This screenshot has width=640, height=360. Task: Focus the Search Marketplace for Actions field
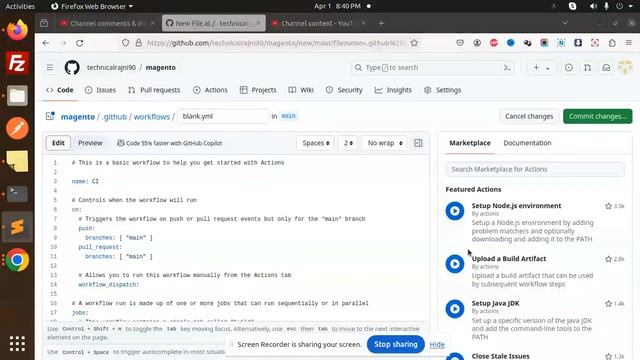(x=535, y=169)
